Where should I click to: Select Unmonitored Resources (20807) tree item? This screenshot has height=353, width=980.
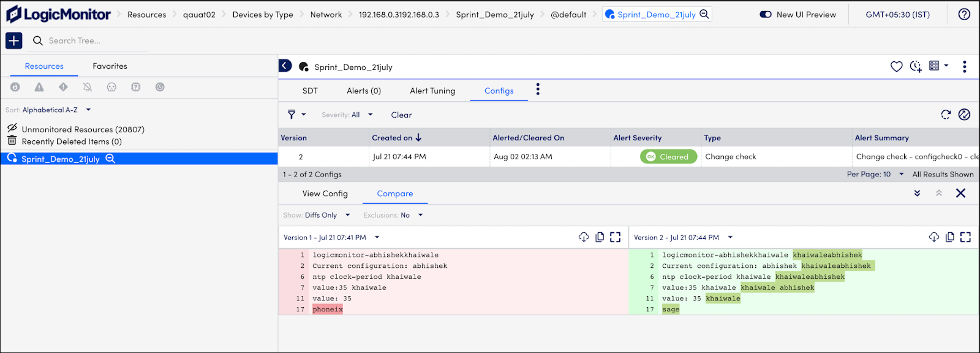pyautogui.click(x=83, y=129)
